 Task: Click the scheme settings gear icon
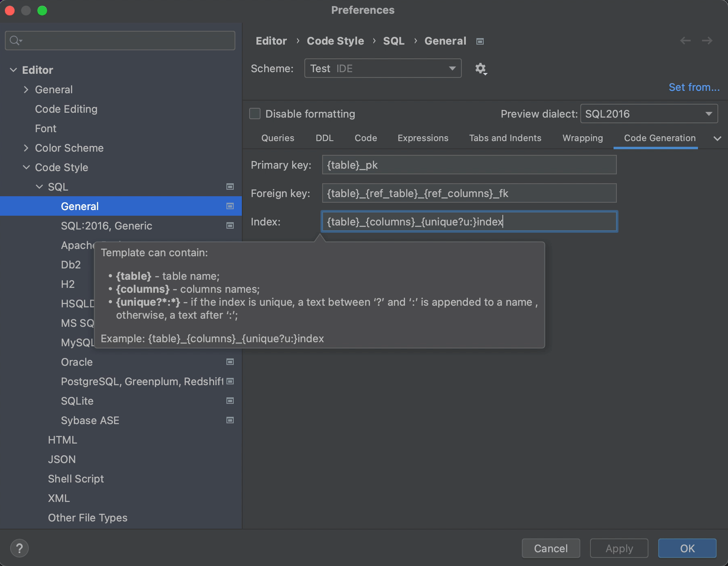click(481, 69)
